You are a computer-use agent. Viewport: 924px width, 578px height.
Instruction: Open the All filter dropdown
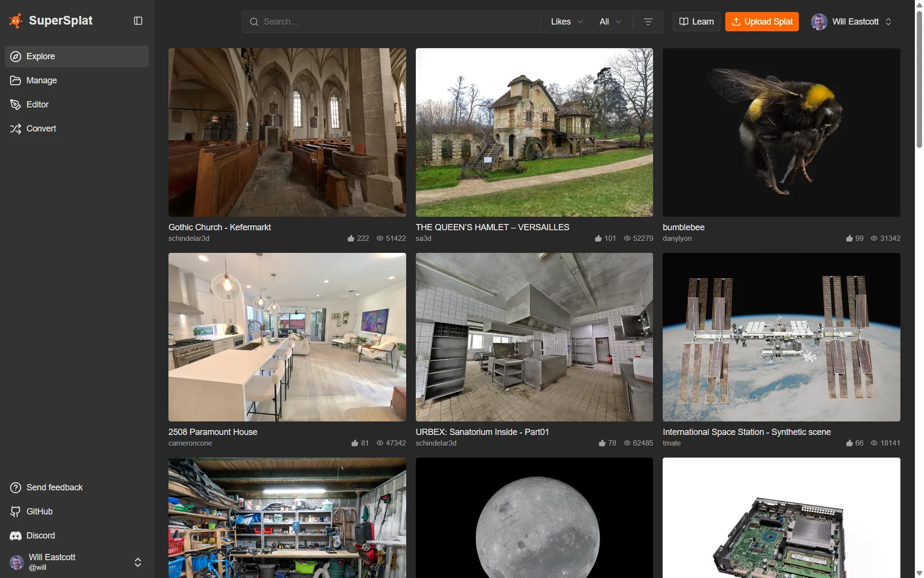pos(610,22)
